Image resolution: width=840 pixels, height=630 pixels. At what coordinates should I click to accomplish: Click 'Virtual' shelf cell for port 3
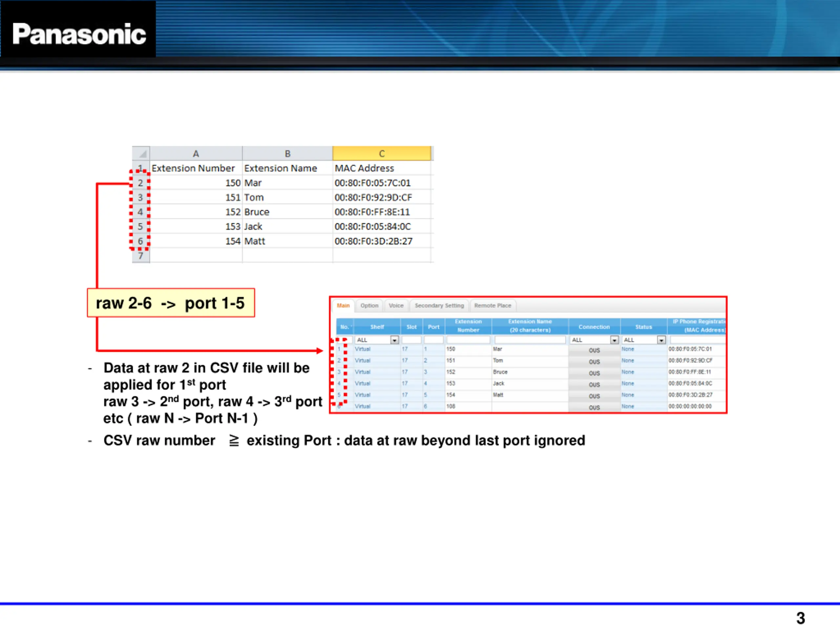click(x=363, y=372)
